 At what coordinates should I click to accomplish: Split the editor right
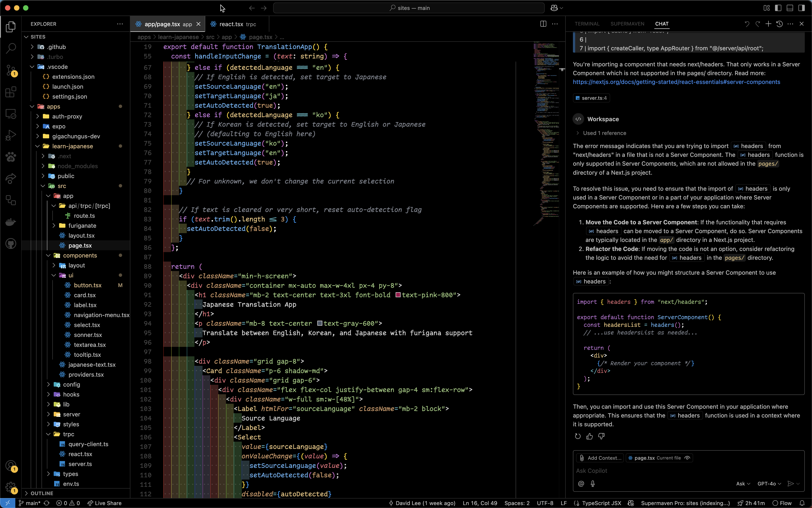point(543,24)
